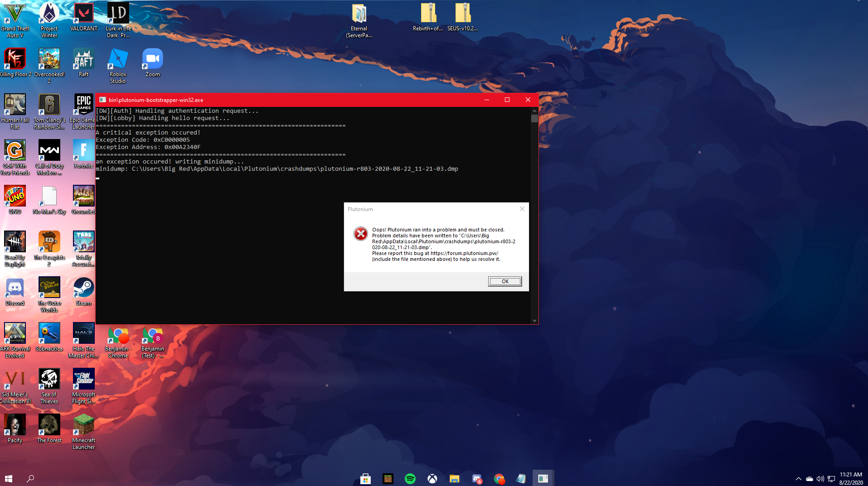868x486 pixels.
Task: Select Halo The Master Chief Collection icon
Action: coord(83,340)
